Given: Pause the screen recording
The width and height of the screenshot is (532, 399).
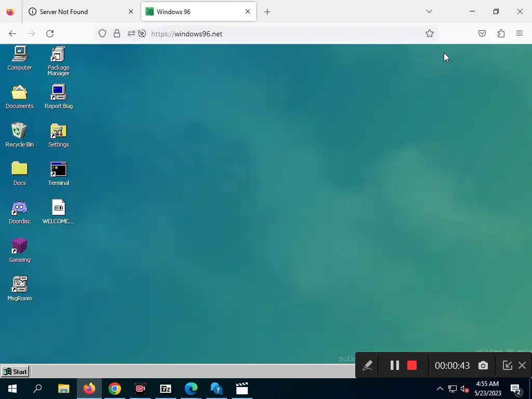Looking at the screenshot, I should click(395, 365).
